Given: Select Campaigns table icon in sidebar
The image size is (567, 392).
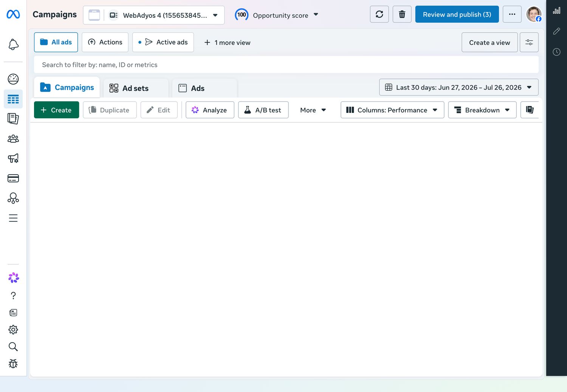Looking at the screenshot, I should click(x=13, y=99).
